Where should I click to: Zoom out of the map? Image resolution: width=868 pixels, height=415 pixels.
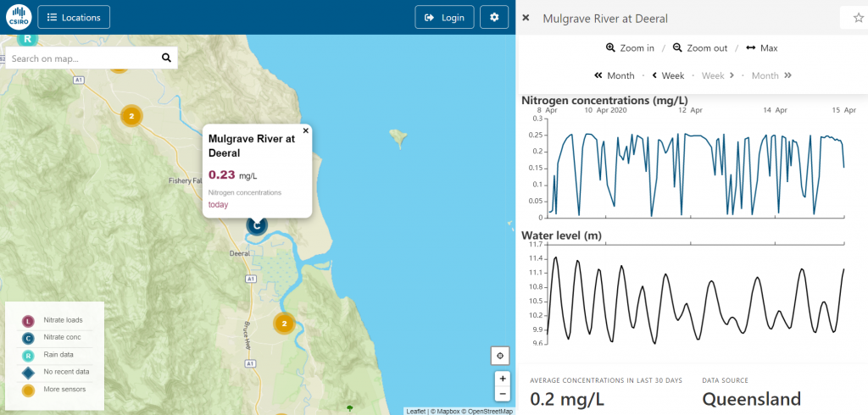(x=502, y=394)
